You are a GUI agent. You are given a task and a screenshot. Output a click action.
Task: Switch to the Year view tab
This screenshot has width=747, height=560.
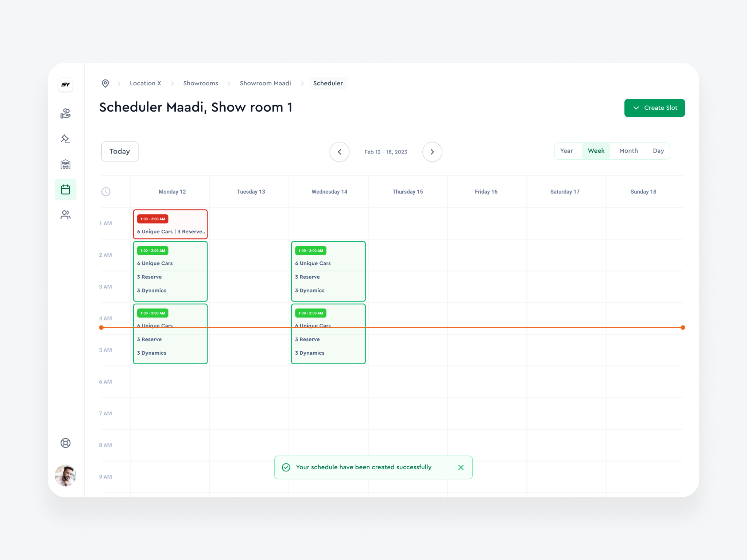pyautogui.click(x=566, y=151)
